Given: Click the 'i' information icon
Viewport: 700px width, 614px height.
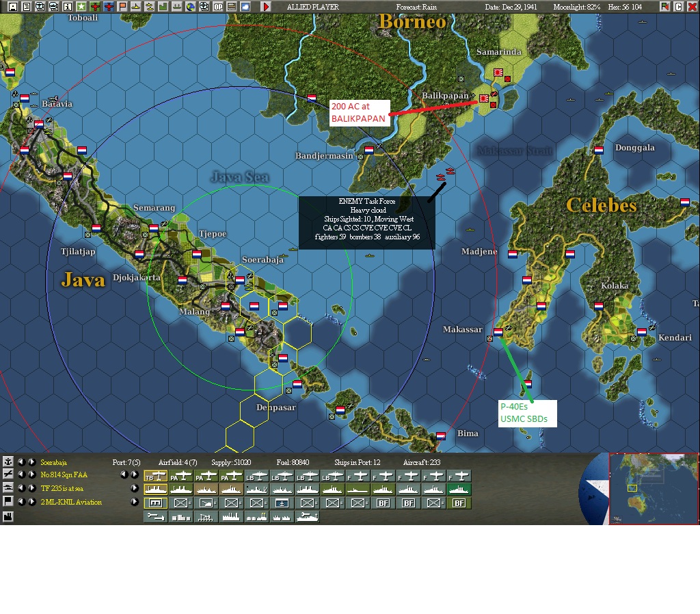Looking at the screenshot, I should click(x=68, y=7).
